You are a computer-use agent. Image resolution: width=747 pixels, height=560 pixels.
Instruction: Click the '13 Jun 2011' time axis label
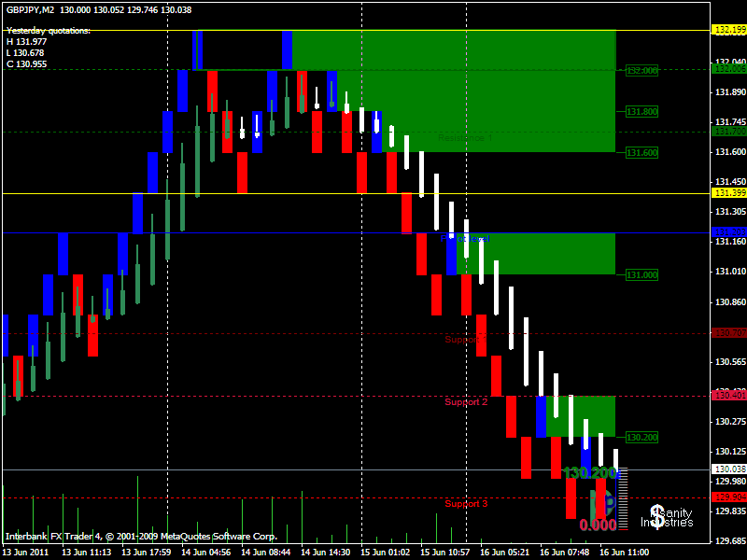(26, 553)
